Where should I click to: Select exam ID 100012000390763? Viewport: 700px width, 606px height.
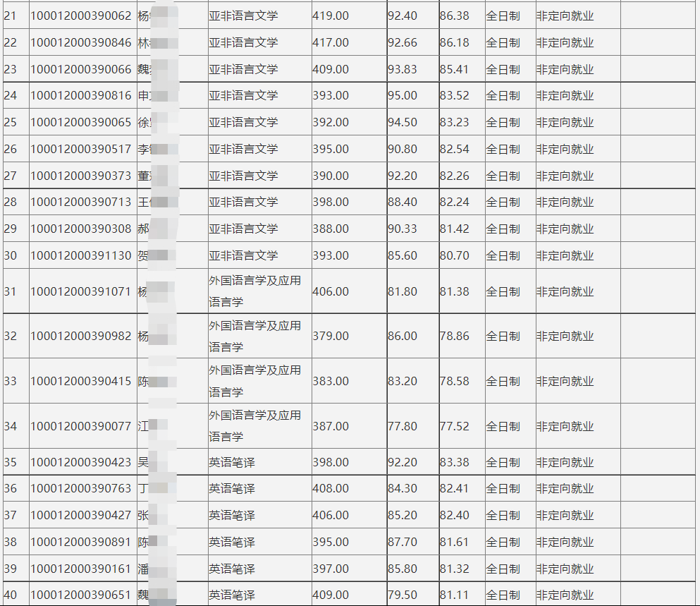pyautogui.click(x=81, y=488)
